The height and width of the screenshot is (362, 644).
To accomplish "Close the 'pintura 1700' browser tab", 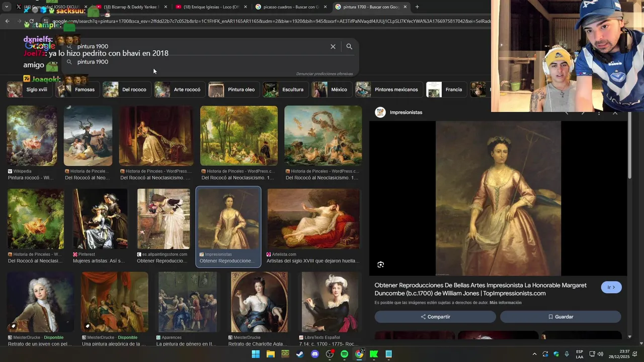I will pyautogui.click(x=405, y=7).
